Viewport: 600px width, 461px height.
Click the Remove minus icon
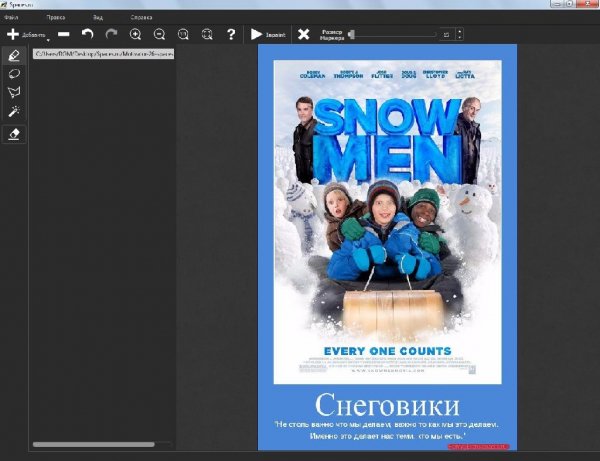(64, 34)
